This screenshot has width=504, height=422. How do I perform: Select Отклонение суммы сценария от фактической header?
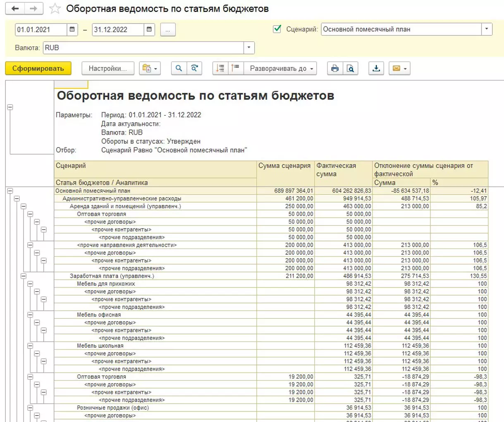430,169
